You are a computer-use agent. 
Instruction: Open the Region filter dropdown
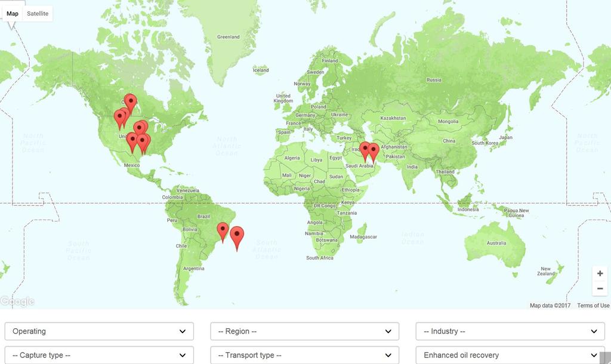(x=305, y=331)
